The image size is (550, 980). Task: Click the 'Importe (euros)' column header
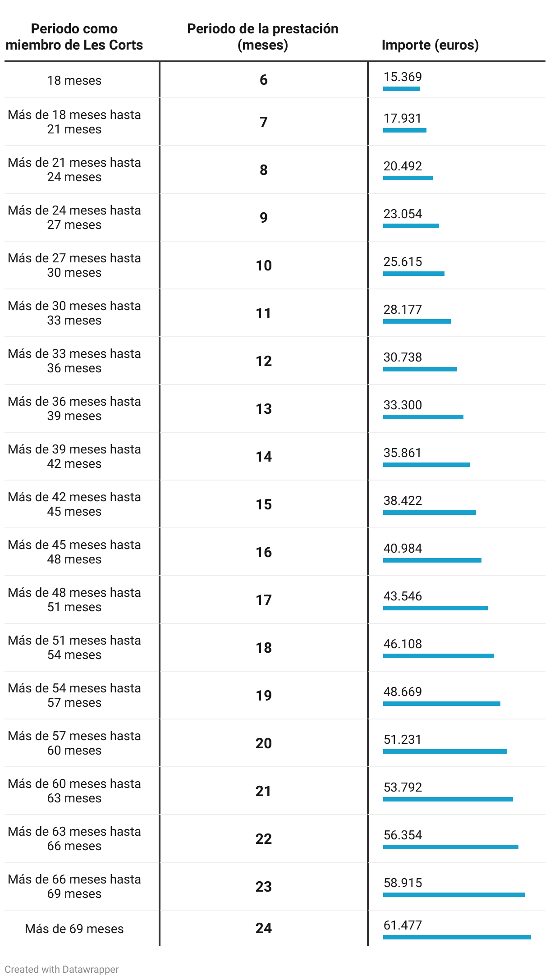coord(430,45)
